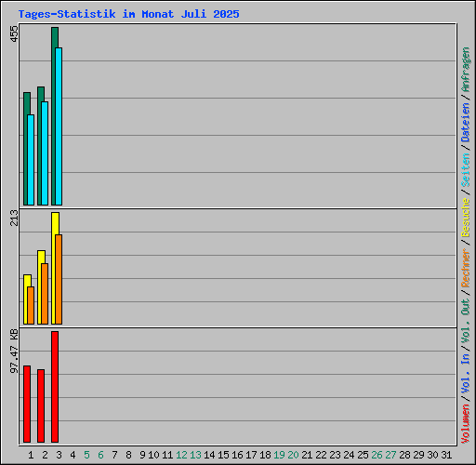476x465 pixels.
Task: Click the Anfragen legend label
Action: tap(465, 70)
